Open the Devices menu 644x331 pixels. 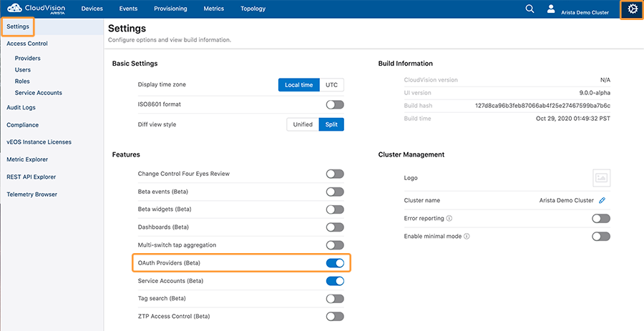(x=92, y=9)
